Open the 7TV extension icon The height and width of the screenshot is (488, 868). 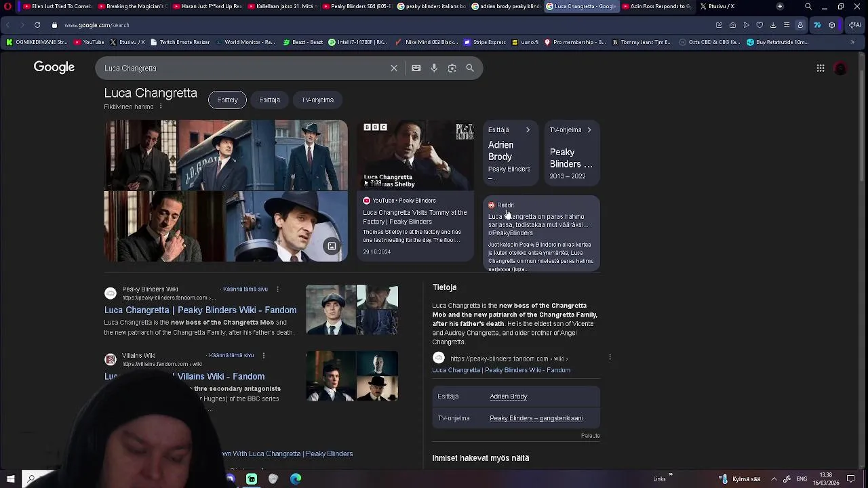(x=817, y=25)
